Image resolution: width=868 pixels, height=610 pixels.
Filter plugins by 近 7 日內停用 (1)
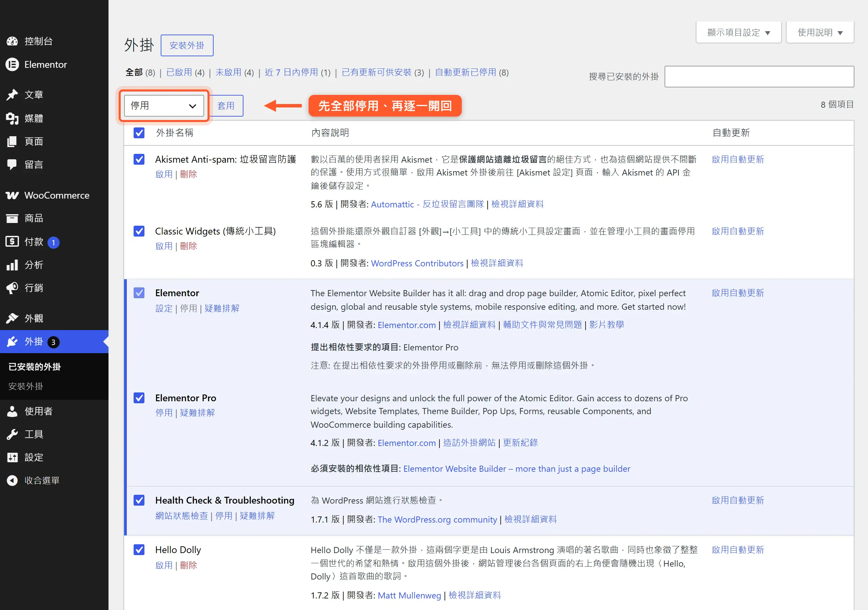(297, 72)
